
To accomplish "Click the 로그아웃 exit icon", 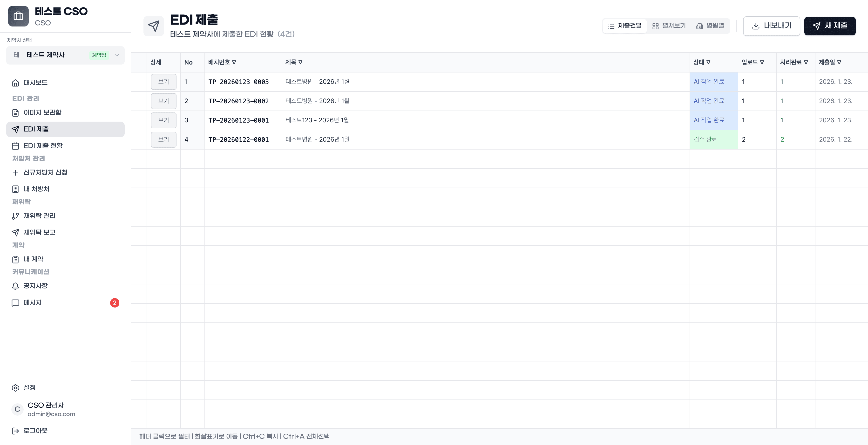I will [x=15, y=431].
